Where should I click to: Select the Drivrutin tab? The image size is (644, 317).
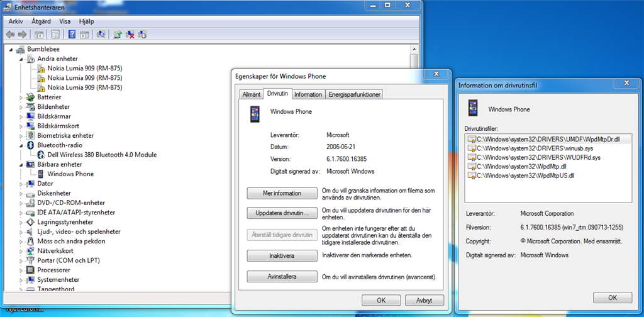click(x=277, y=94)
